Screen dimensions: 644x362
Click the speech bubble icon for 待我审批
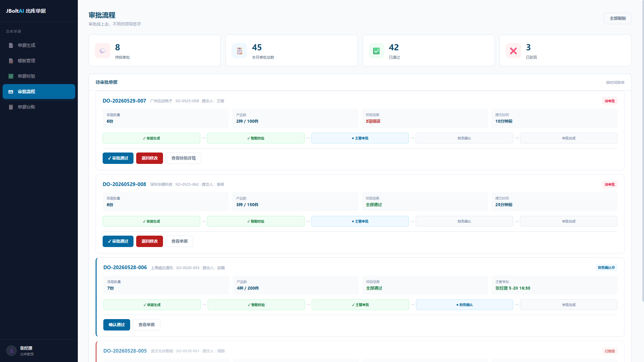point(103,51)
